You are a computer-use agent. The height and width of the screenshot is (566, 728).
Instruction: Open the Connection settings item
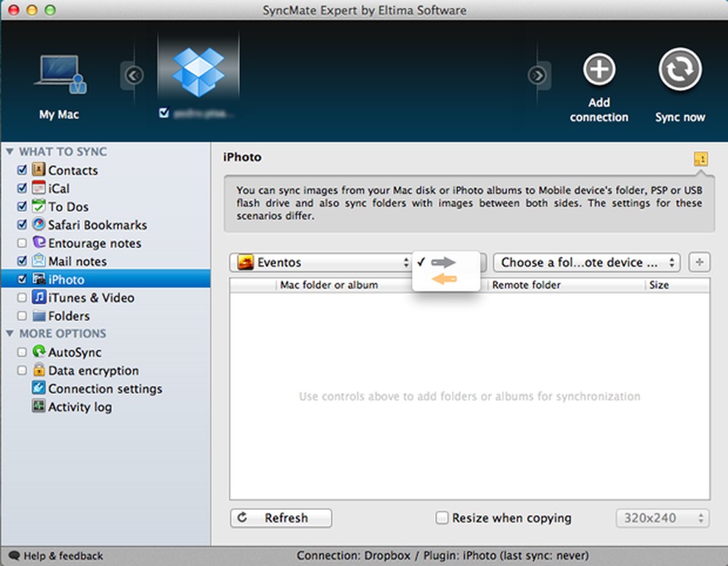coord(105,388)
